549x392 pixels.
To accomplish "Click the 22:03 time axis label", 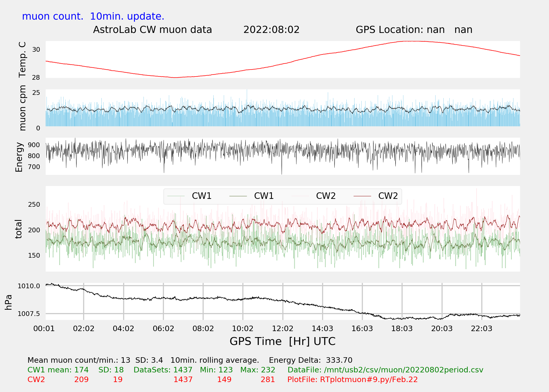I will point(482,328).
